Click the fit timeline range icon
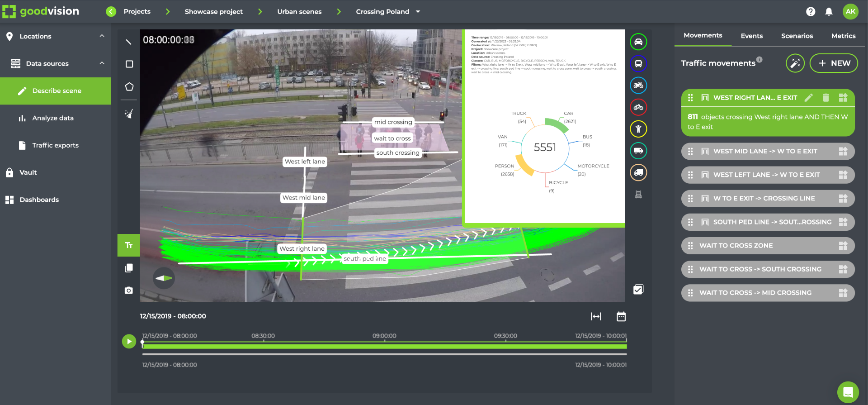This screenshot has height=405, width=868. tap(596, 316)
